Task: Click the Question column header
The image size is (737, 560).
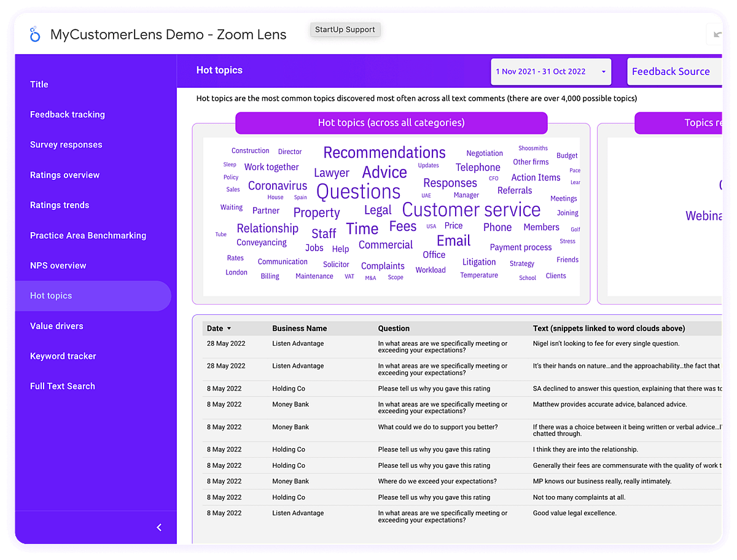Action: pos(394,329)
